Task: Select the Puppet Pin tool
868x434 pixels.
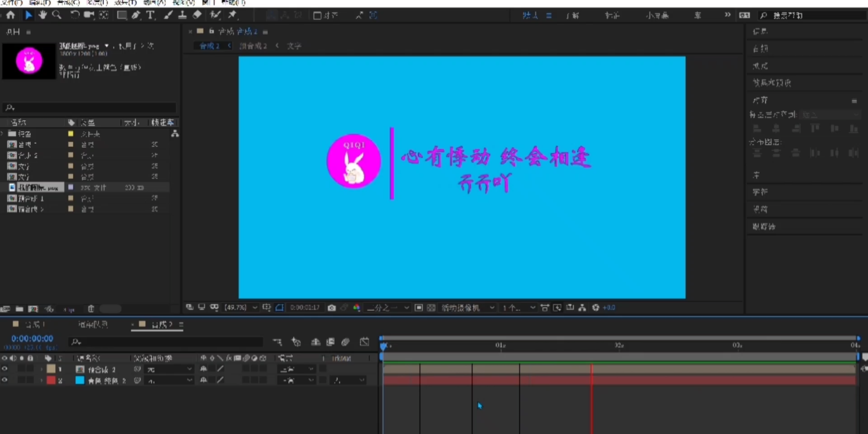Action: 232,15
